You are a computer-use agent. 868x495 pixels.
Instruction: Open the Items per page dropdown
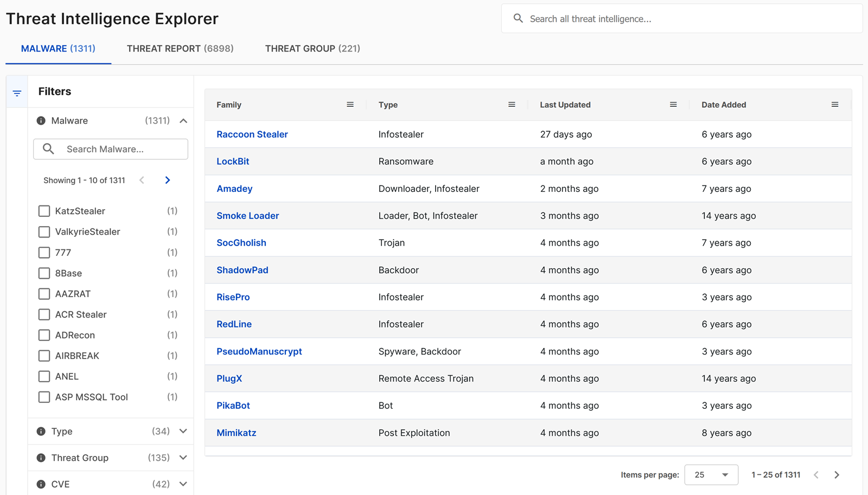[x=711, y=475]
